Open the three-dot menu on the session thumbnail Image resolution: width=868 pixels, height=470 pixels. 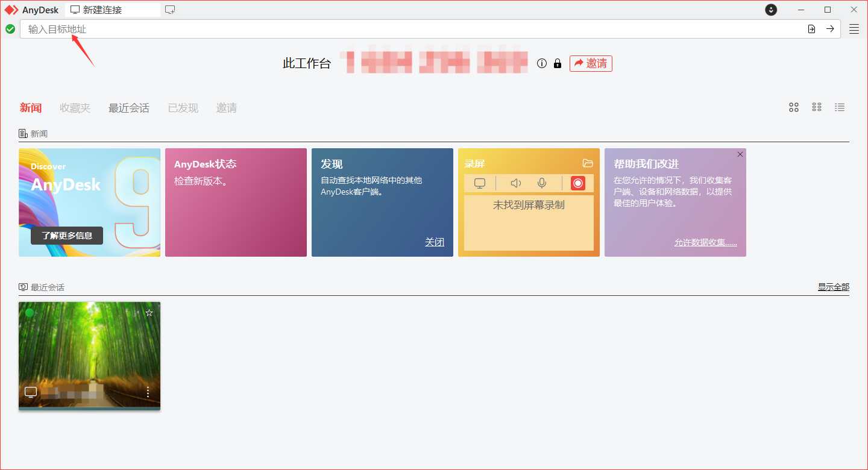click(x=148, y=392)
